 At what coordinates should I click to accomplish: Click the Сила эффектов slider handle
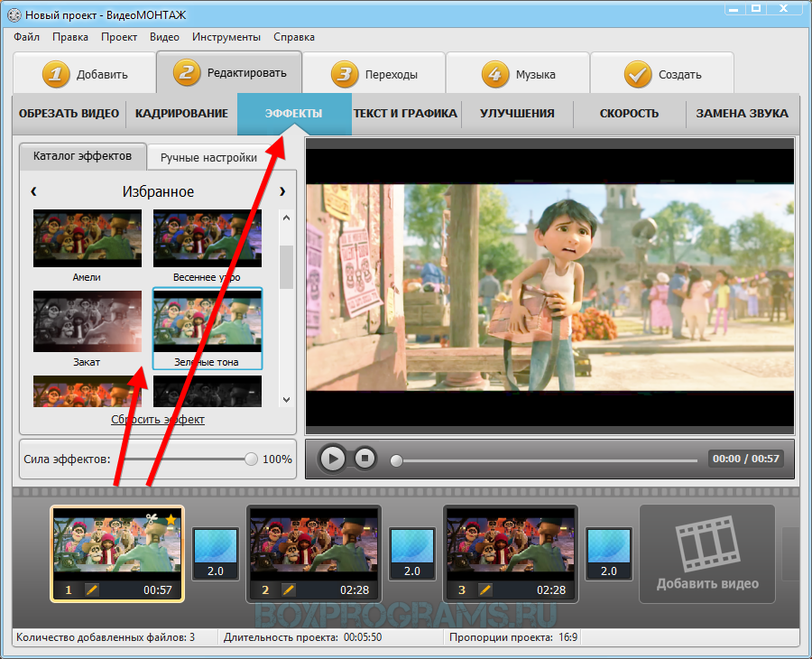tap(251, 459)
